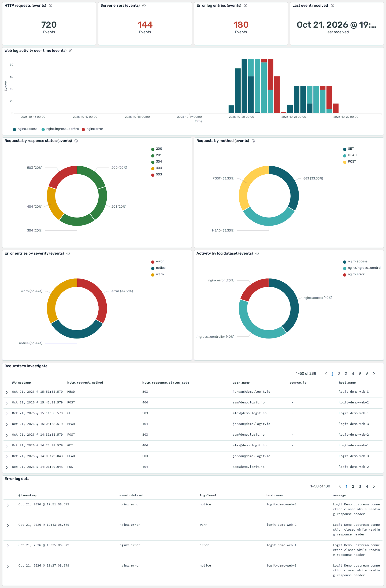Go to previous page of Requests to investigate
The height and width of the screenshot is (588, 386).
(326, 374)
